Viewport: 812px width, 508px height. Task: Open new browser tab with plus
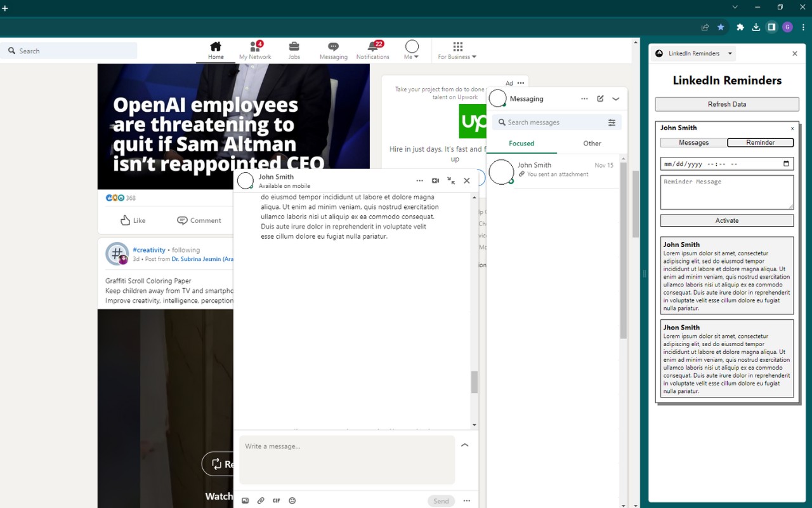tap(5, 8)
